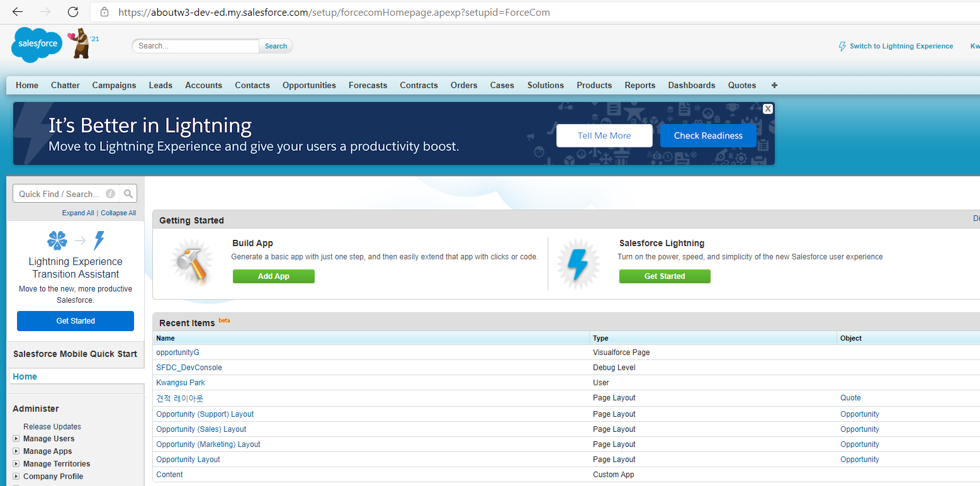Open Opportunity (Marketing) Layout
980x486 pixels.
[x=208, y=444]
